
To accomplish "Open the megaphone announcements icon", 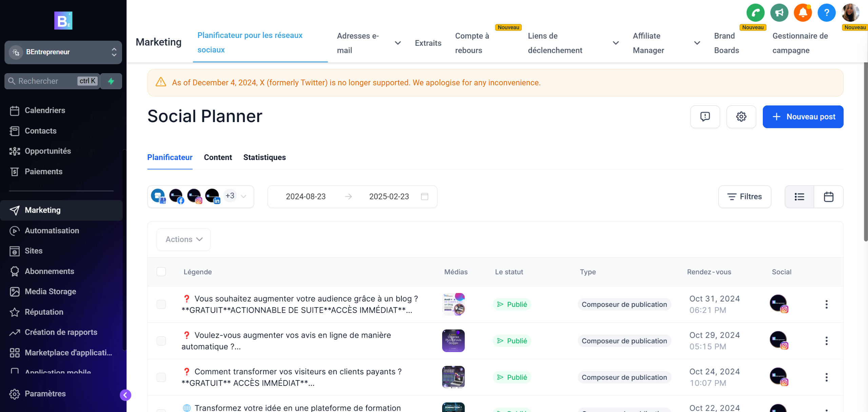I will (x=779, y=13).
